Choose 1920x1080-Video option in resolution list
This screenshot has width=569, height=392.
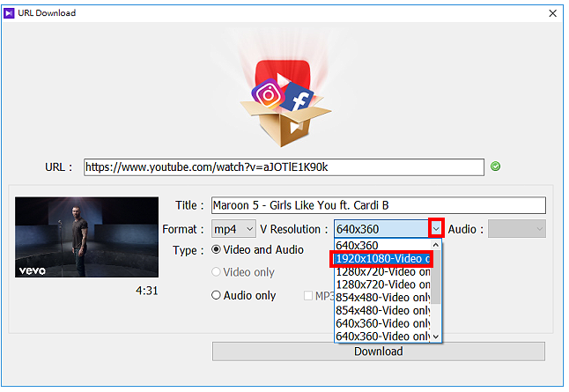point(381,259)
